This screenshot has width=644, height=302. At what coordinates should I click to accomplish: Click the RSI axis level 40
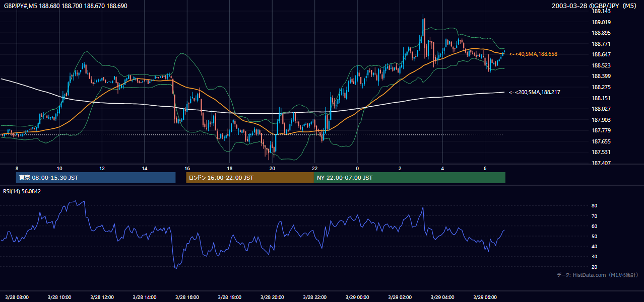point(594,246)
